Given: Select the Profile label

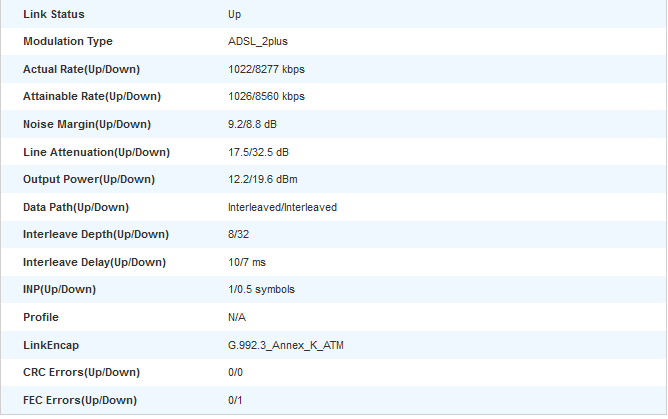Looking at the screenshot, I should (x=40, y=317).
